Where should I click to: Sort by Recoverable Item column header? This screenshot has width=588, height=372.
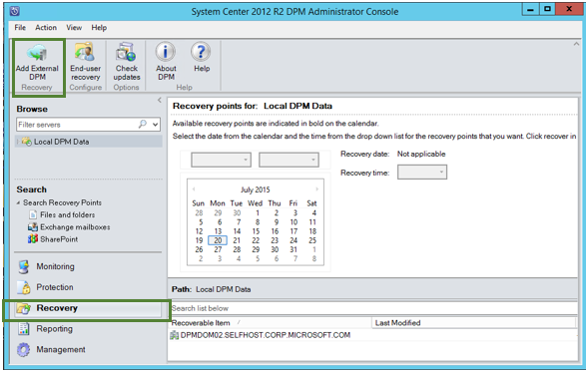tap(270, 322)
